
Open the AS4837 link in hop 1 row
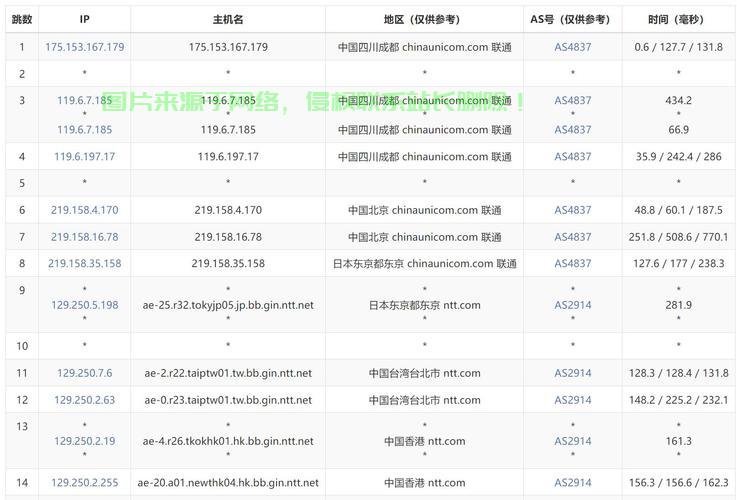coord(573,47)
